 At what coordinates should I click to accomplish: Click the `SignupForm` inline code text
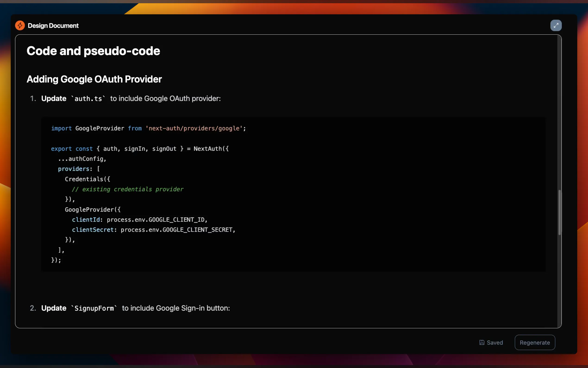point(94,308)
